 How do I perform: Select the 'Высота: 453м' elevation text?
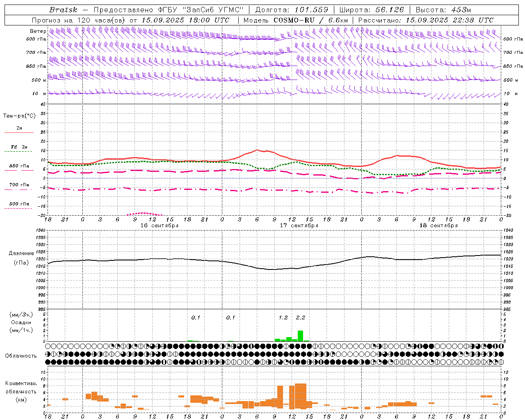(443, 9)
